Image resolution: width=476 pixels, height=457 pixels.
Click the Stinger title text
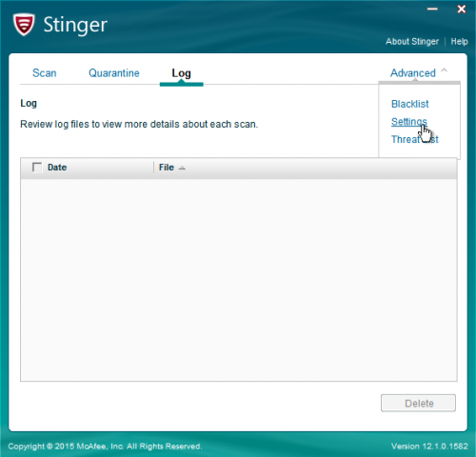coord(75,25)
